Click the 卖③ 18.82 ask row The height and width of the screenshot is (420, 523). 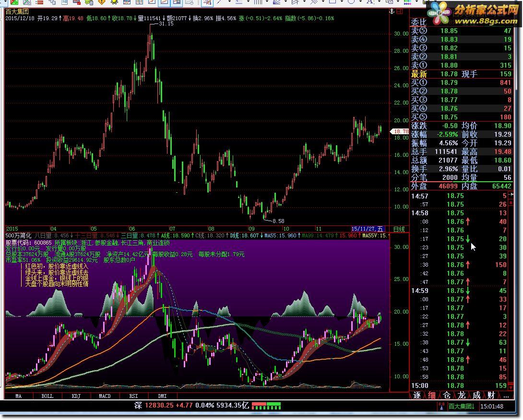461,48
